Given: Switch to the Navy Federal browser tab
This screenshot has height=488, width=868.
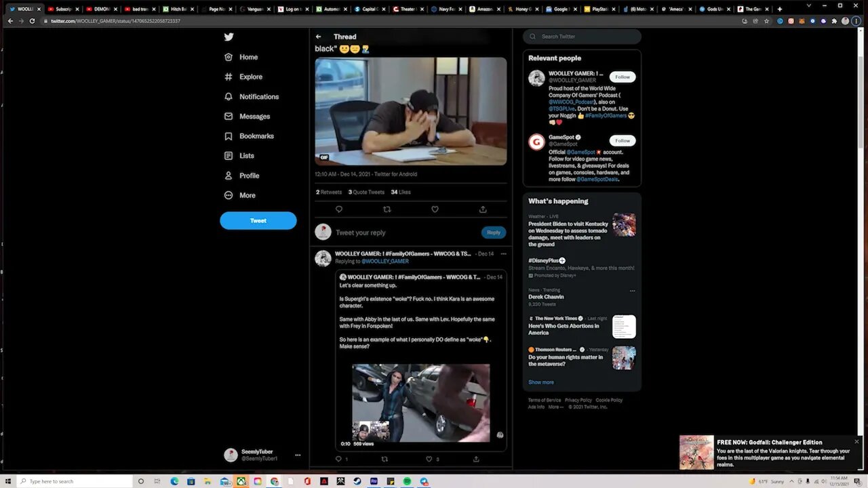Looking at the screenshot, I should 447,9.
